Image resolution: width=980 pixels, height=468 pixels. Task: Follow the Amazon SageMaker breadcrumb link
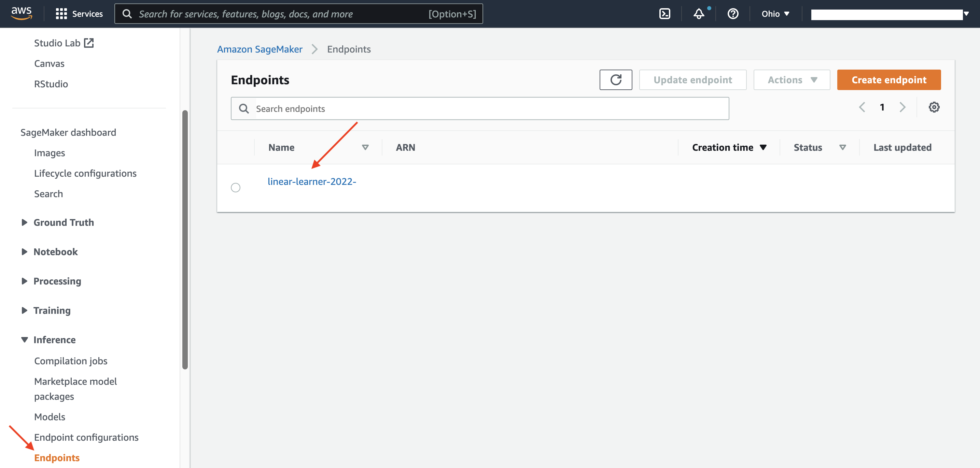[260, 49]
